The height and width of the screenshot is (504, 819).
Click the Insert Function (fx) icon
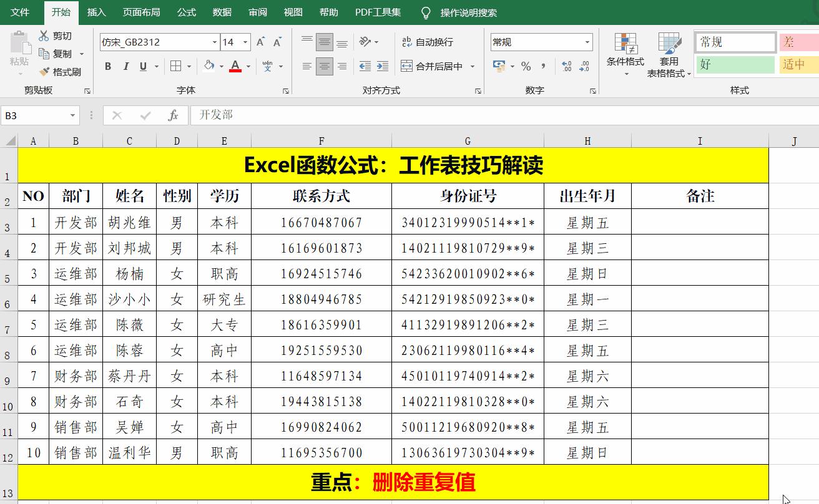[174, 115]
